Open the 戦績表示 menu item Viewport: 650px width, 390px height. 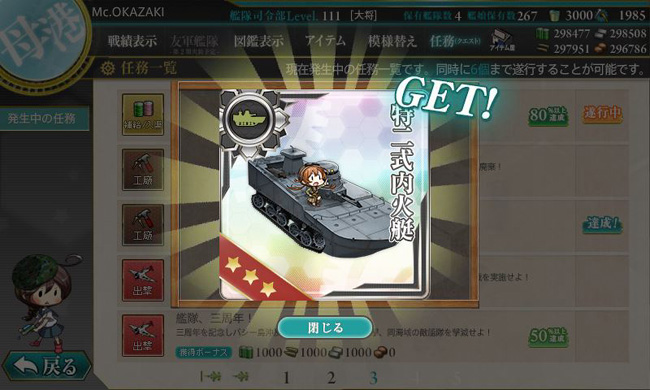point(133,41)
